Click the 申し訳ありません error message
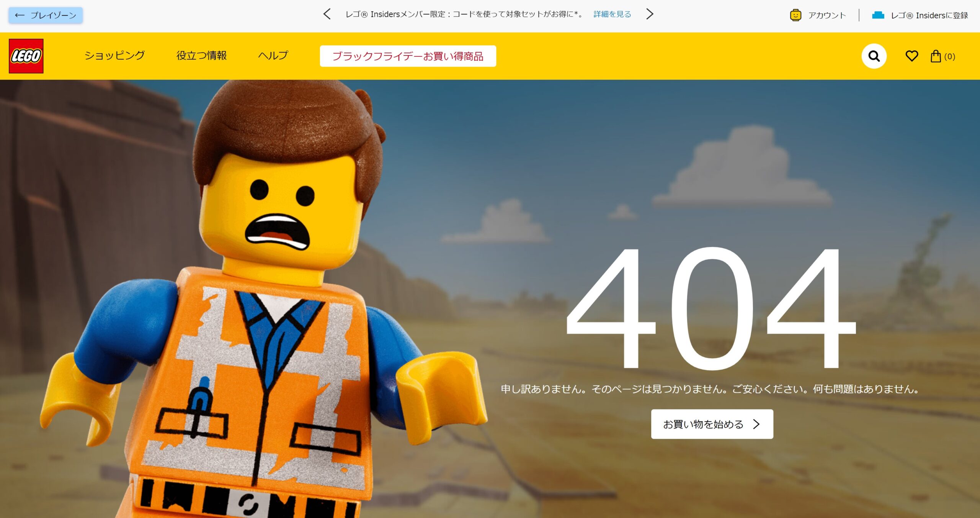This screenshot has width=980, height=518. 710,389
